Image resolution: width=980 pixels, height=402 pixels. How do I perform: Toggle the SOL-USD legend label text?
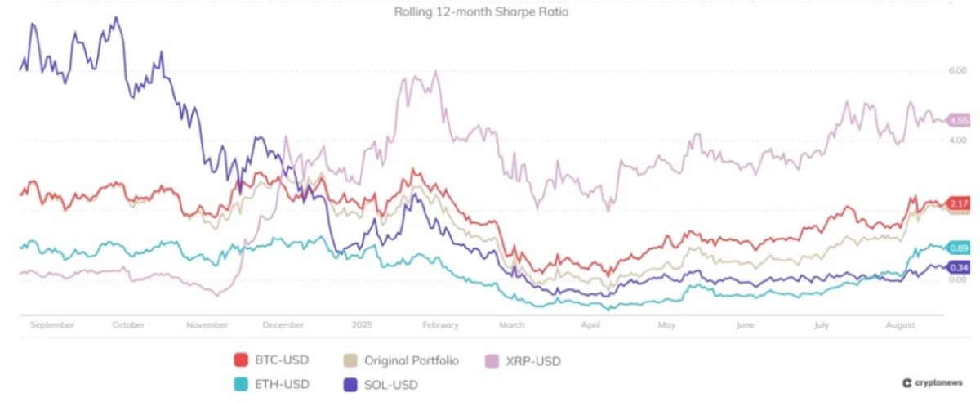389,383
